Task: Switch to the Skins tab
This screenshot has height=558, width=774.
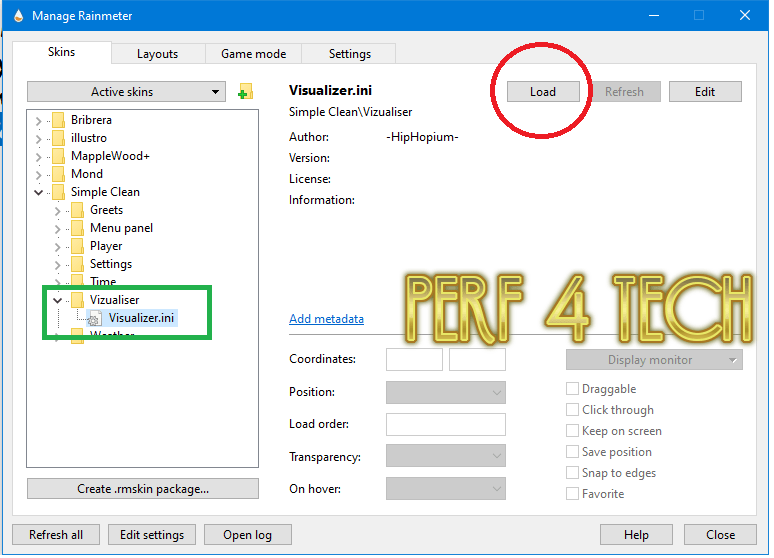Action: click(x=62, y=52)
